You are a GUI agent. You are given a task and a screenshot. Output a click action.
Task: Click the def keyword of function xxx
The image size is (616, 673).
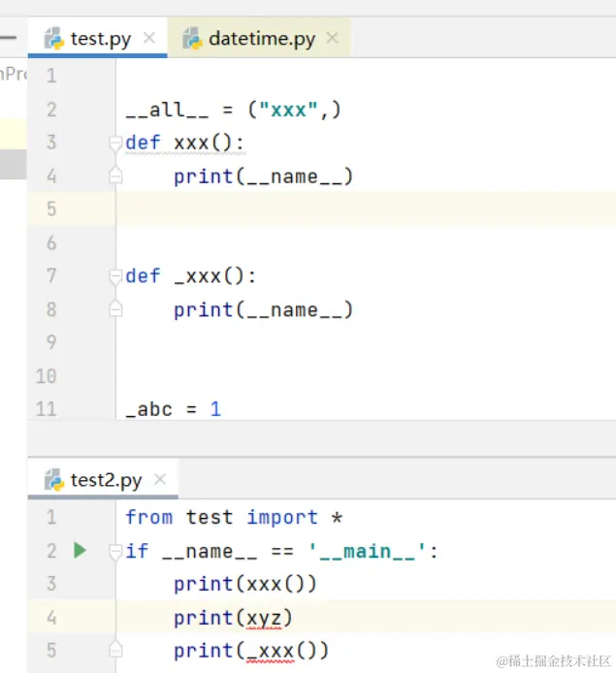[x=143, y=143]
